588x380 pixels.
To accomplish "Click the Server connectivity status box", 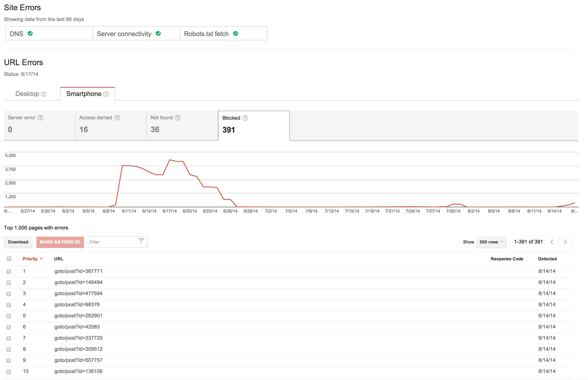I will pyautogui.click(x=136, y=34).
